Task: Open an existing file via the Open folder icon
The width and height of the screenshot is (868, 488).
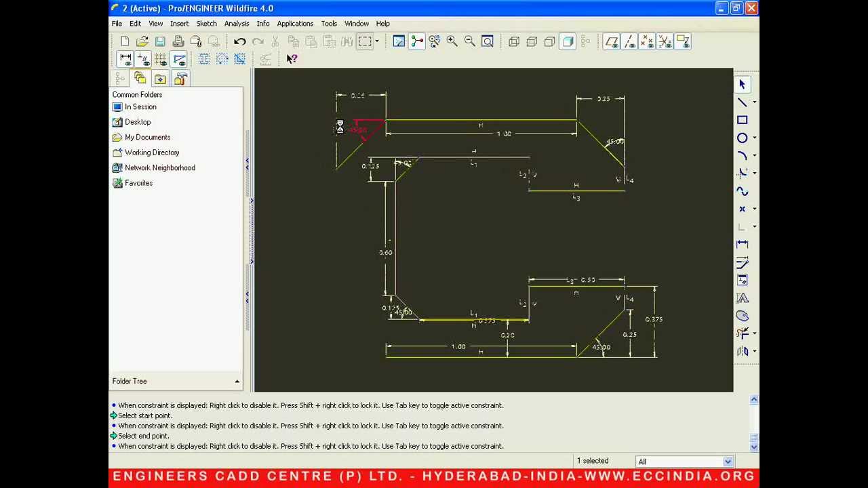Action: click(x=142, y=41)
